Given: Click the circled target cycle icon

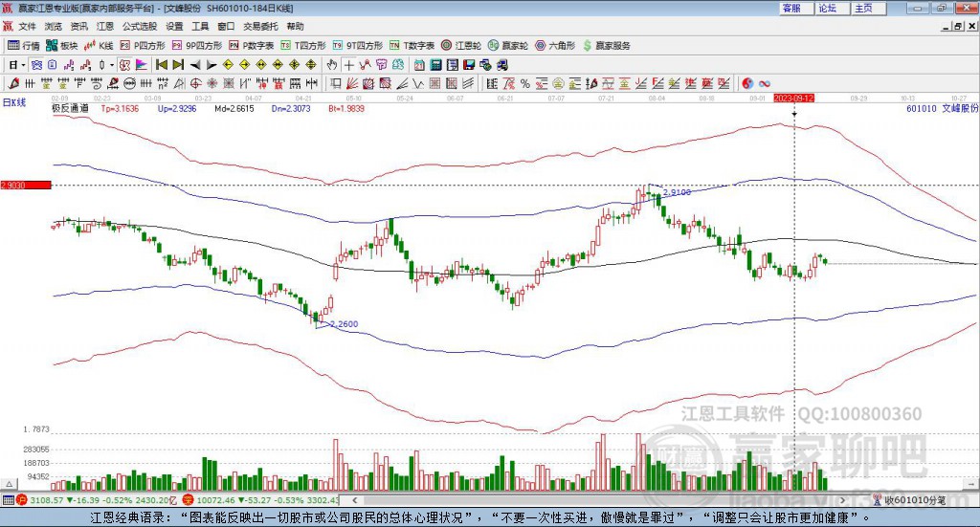Looking at the screenshot, I should click(x=195, y=83).
